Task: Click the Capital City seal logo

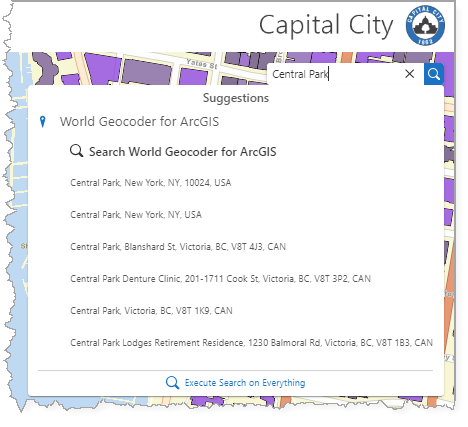Action: coord(425,26)
